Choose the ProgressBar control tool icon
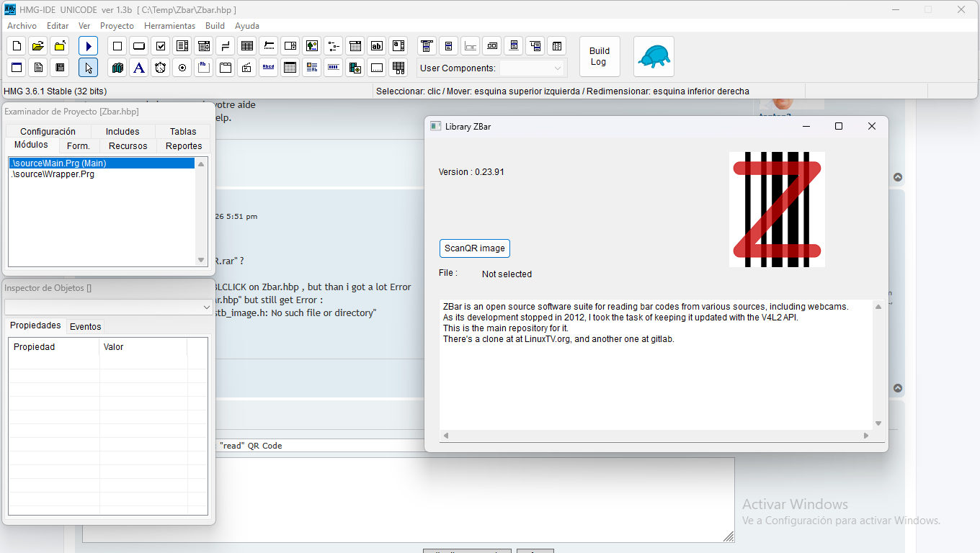This screenshot has width=980, height=553. tap(334, 68)
